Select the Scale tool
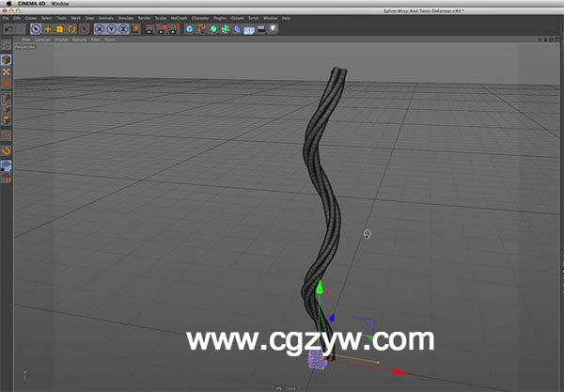Image resolution: width=564 pixels, height=392 pixels. pyautogui.click(x=60, y=29)
